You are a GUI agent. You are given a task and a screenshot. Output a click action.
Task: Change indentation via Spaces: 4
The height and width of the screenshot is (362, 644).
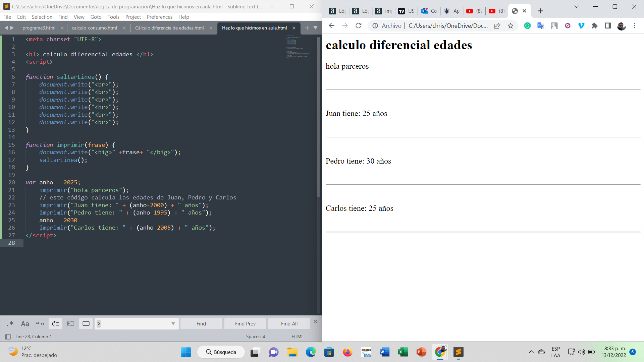[x=255, y=337]
